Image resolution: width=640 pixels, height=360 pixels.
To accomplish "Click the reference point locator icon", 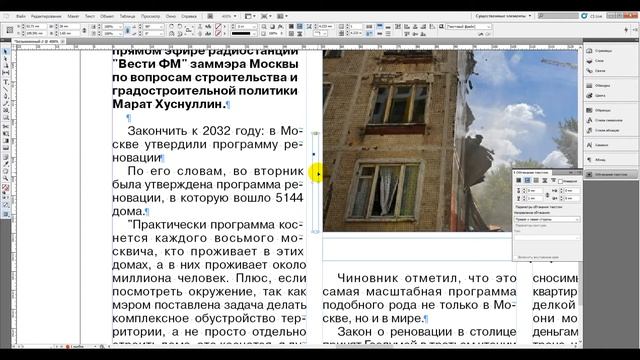I will (x=9, y=30).
